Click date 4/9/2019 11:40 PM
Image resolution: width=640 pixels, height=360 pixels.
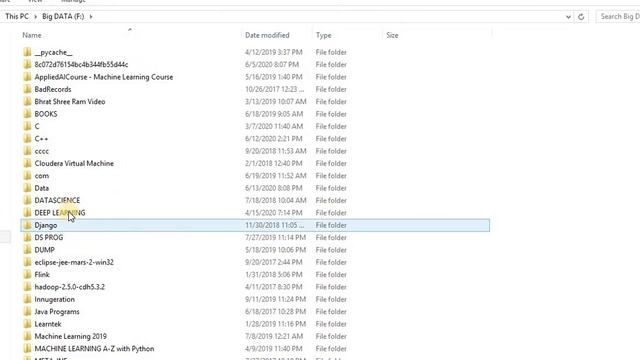pos(273,349)
